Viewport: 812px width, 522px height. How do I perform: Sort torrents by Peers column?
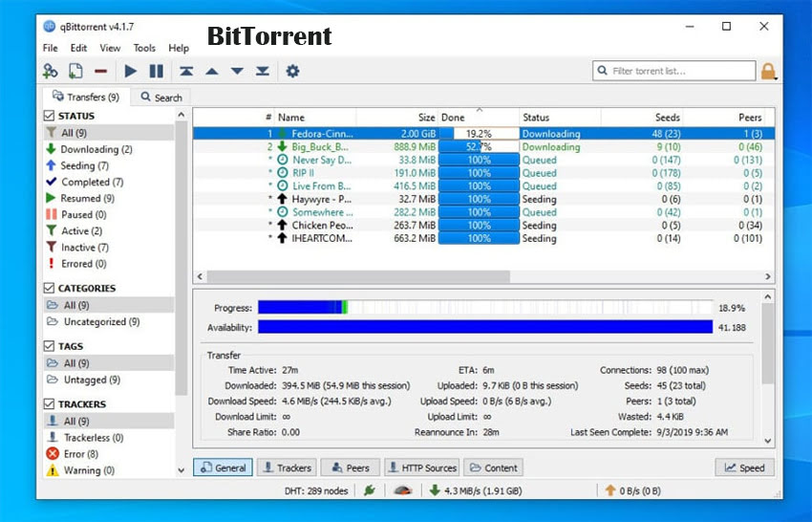pyautogui.click(x=725, y=118)
